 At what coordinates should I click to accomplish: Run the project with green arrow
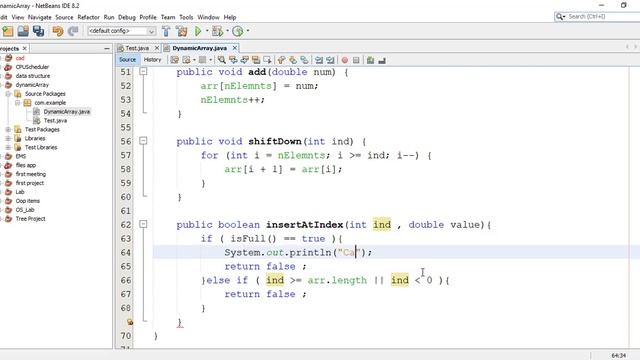pos(198,31)
